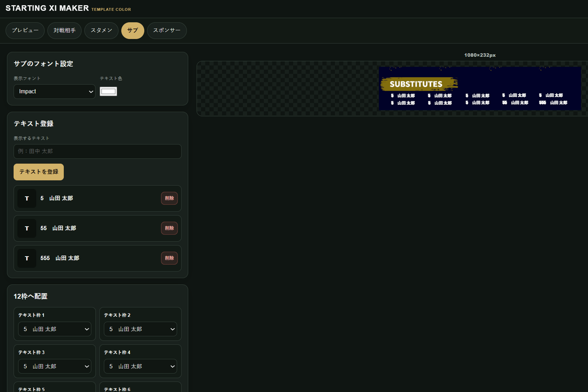The image size is (588, 392).
Task: Click the テキストを登録 button
Action: pyautogui.click(x=39, y=172)
